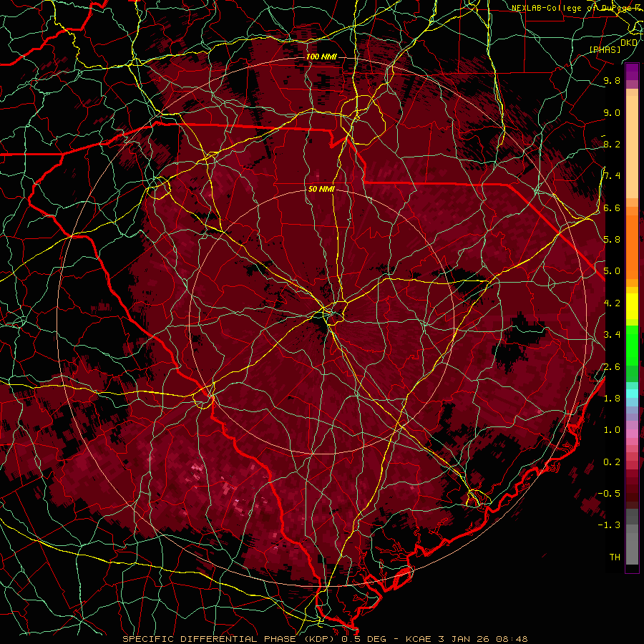Select the cyan band of the color bar
This screenshot has width=644, height=644.
[x=632, y=394]
